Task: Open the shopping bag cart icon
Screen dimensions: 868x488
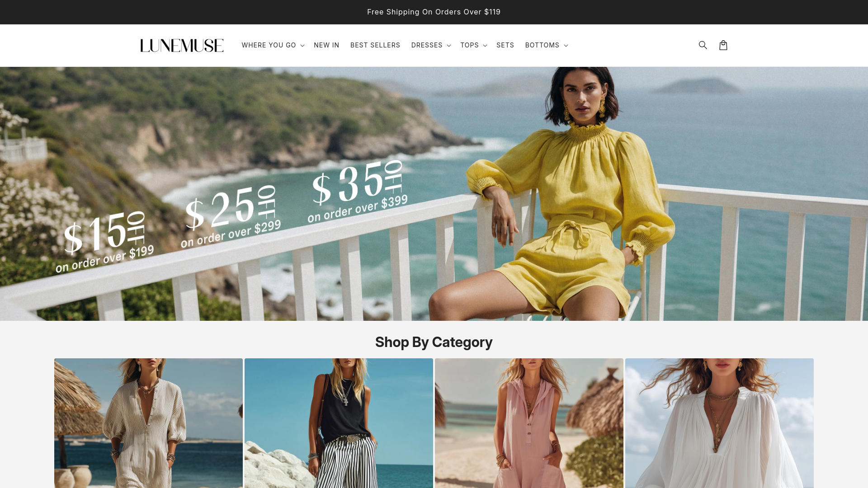Action: [x=723, y=45]
